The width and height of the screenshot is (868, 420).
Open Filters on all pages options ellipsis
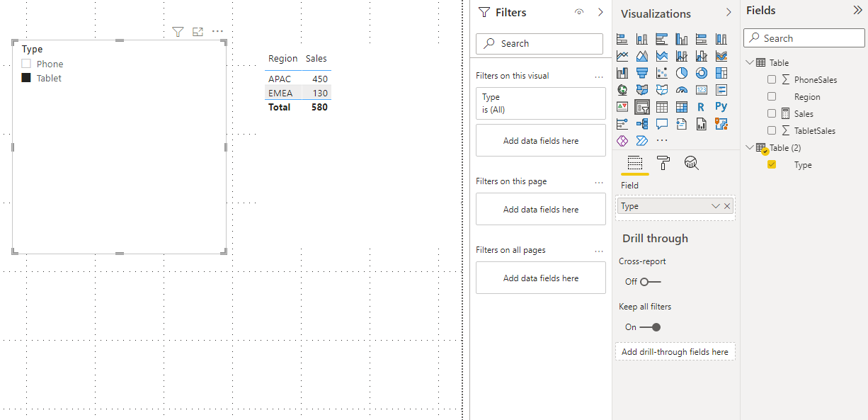pyautogui.click(x=599, y=250)
